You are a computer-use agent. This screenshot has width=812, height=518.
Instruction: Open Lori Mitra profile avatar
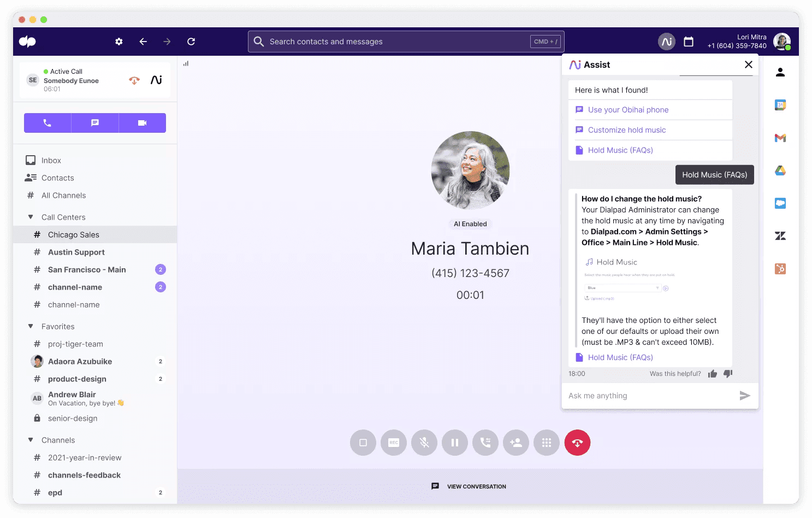(x=782, y=42)
